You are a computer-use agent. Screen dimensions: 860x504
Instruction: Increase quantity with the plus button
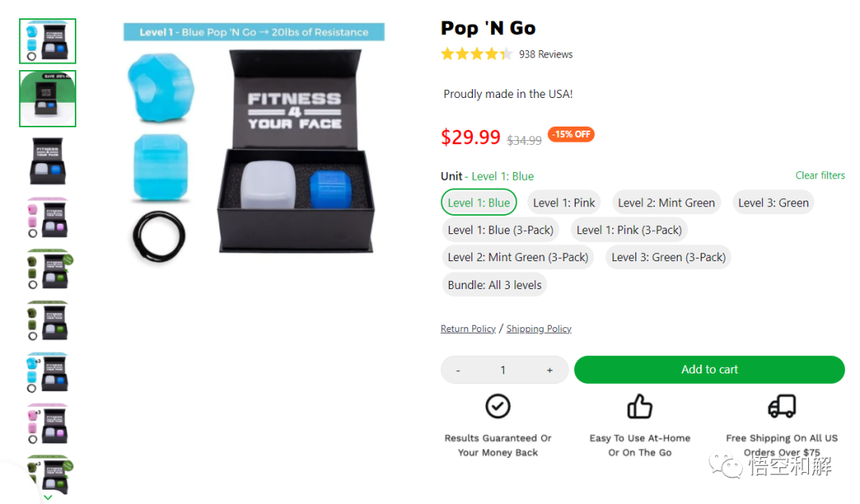[549, 370]
